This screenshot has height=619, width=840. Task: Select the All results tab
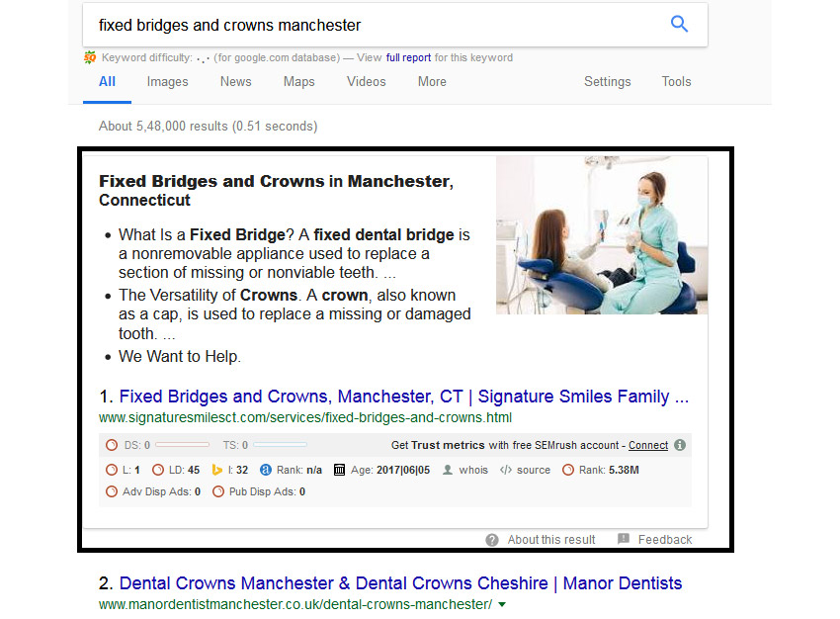pos(107,81)
